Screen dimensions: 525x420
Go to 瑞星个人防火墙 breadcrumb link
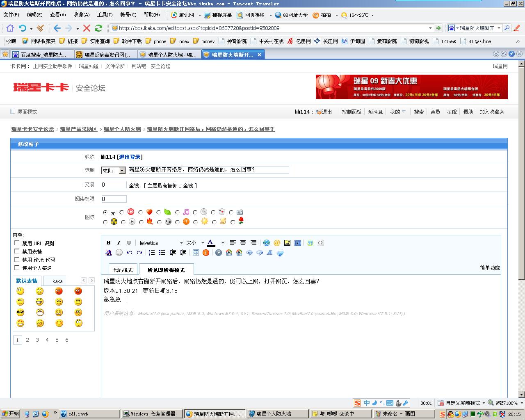(x=122, y=129)
